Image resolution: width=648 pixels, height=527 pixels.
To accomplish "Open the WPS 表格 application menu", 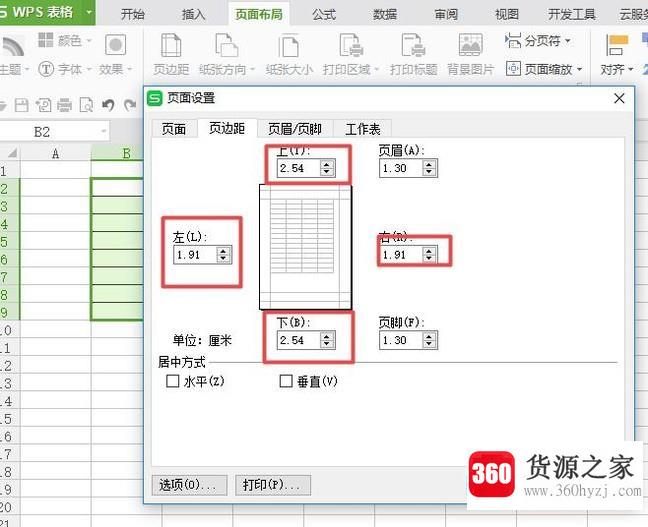I will pyautogui.click(x=47, y=12).
